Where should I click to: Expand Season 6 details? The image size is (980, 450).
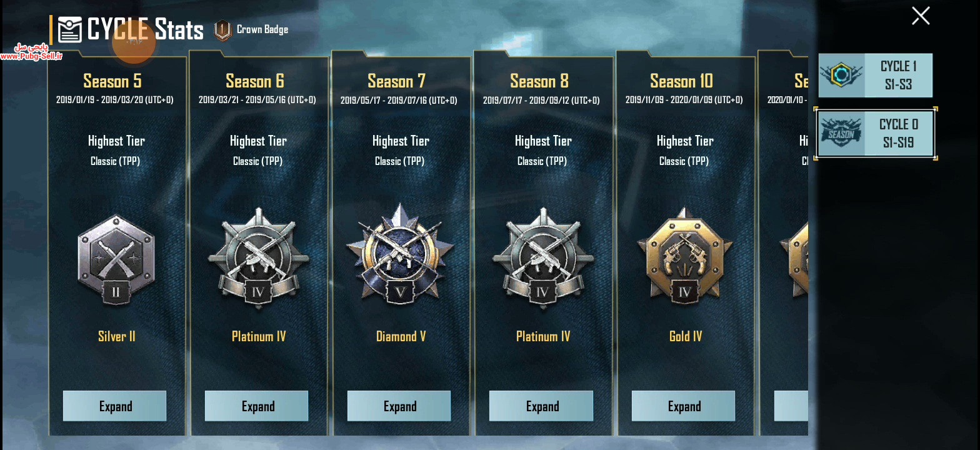click(x=257, y=406)
